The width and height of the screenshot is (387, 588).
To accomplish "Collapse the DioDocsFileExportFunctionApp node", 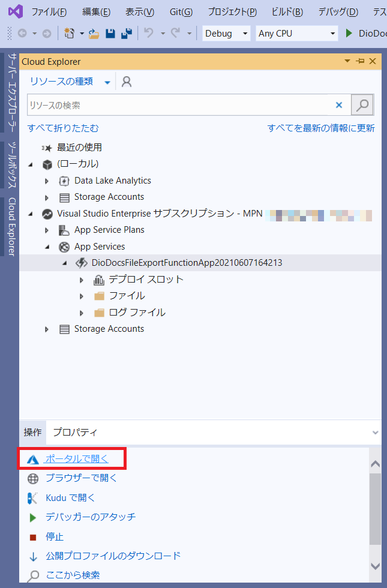I will pos(65,263).
